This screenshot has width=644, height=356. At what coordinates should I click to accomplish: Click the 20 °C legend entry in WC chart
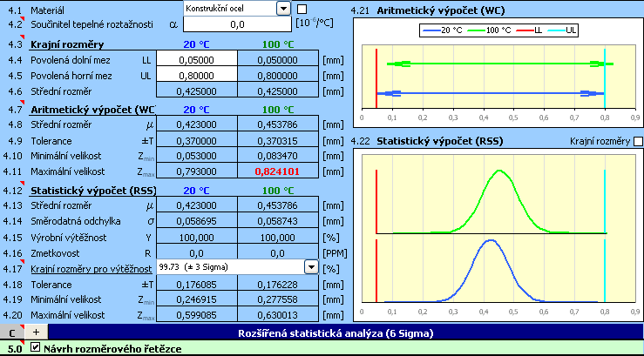444,30
